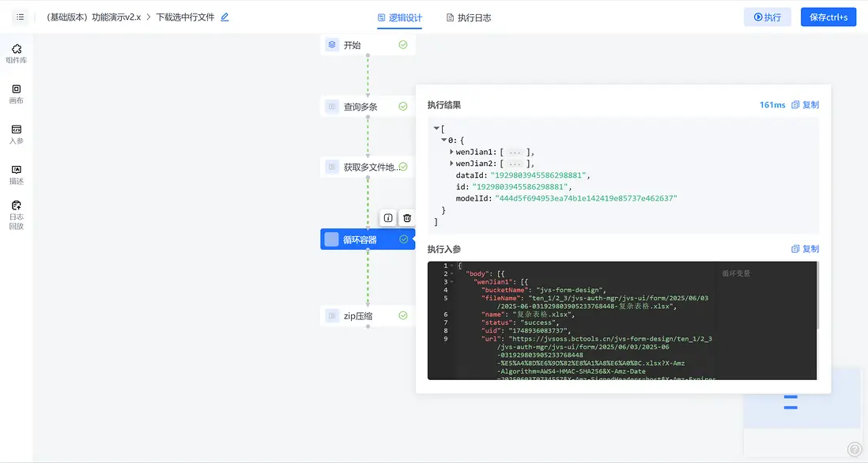The height and width of the screenshot is (463, 868).
Task: Open the 日志回放 log replay panel
Action: [17, 215]
